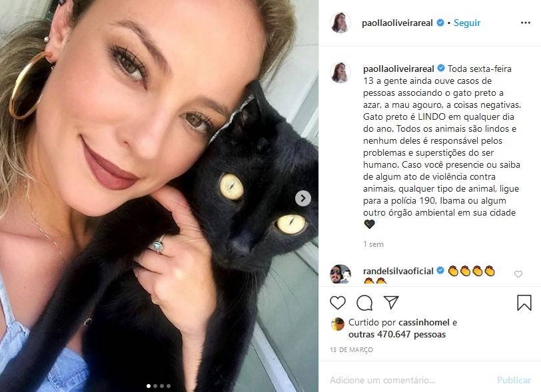Click paollaoliveirareal username in caption
Image resolution: width=541 pixels, height=392 pixels.
click(x=398, y=69)
